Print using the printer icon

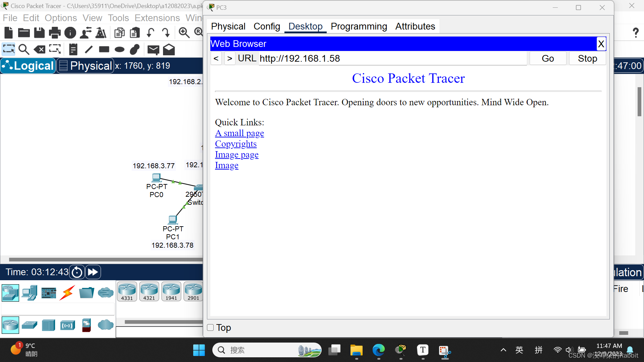(55, 33)
